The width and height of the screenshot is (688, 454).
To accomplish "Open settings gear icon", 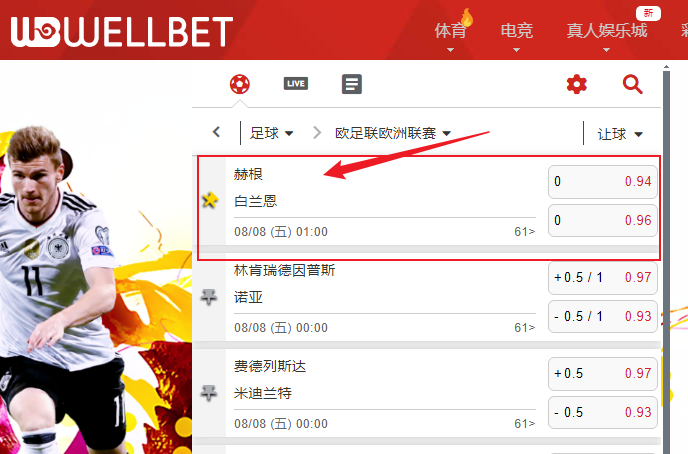I will [577, 84].
